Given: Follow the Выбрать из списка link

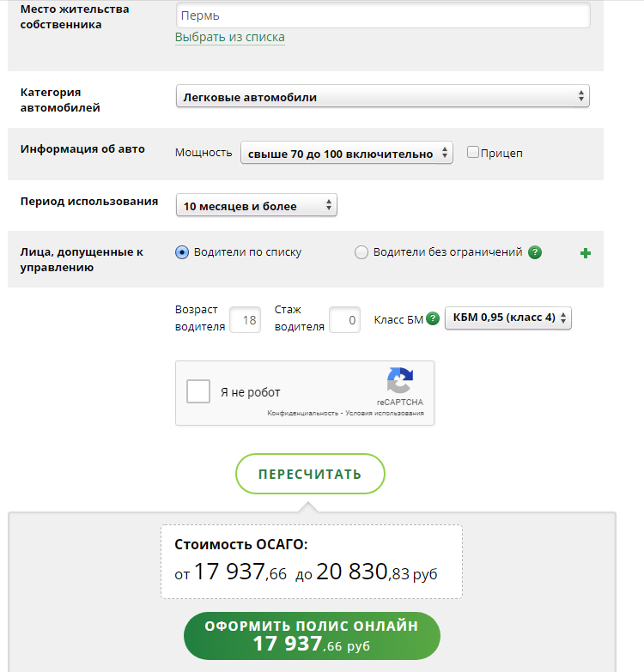Looking at the screenshot, I should (230, 37).
